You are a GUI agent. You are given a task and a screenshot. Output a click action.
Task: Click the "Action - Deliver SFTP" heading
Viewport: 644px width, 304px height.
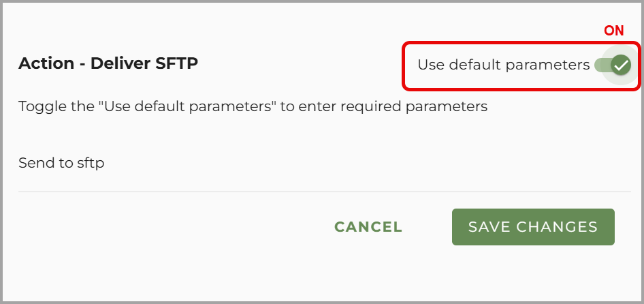click(x=108, y=63)
